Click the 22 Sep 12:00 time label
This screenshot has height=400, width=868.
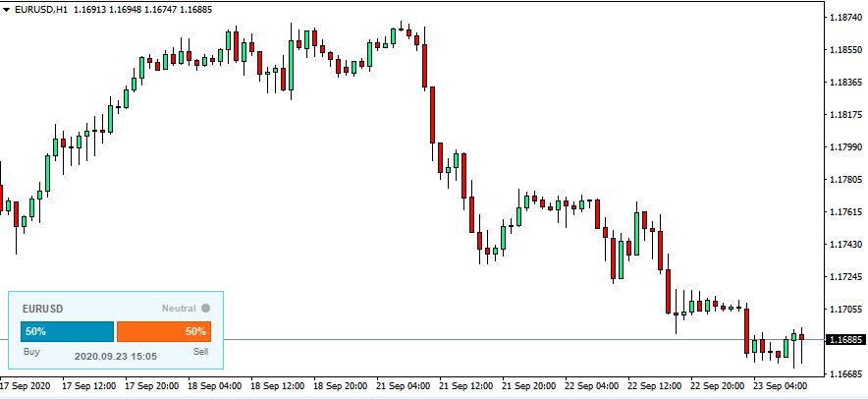[656, 385]
